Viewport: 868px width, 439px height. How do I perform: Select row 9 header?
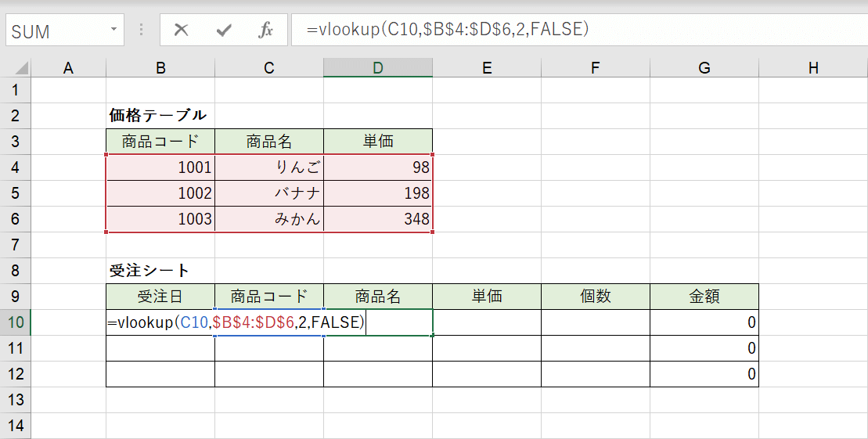[x=16, y=296]
